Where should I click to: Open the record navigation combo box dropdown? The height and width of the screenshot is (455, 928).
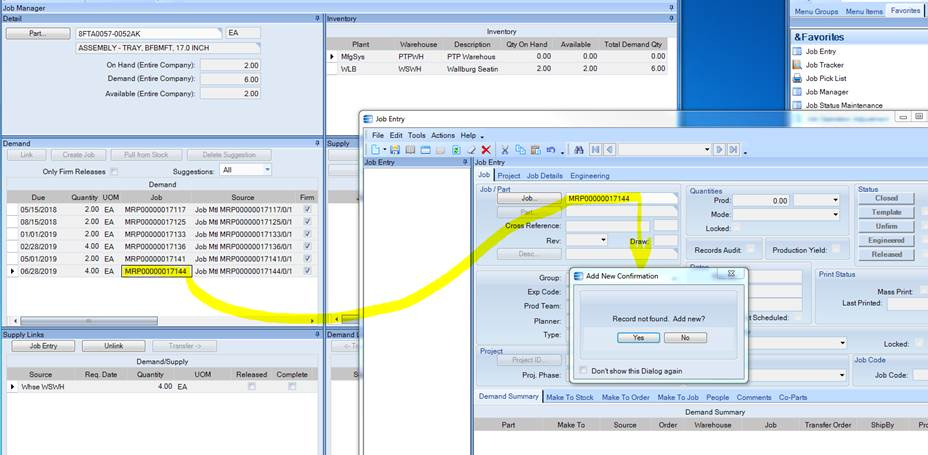click(x=707, y=150)
